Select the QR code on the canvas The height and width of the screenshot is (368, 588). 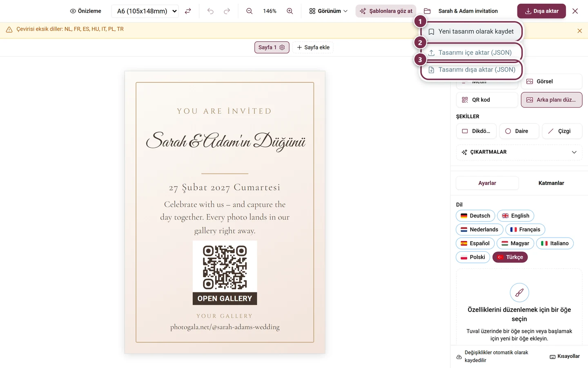point(225,267)
